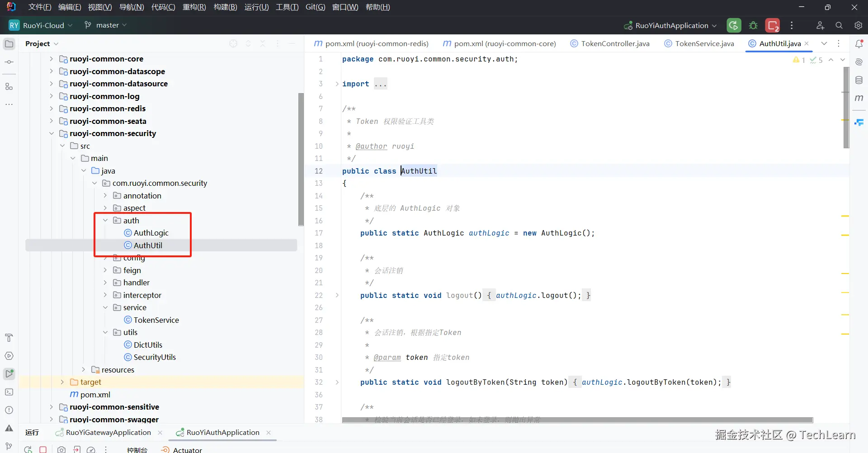868x453 pixels.
Task: Open the 导航(N) menu
Action: (x=132, y=7)
